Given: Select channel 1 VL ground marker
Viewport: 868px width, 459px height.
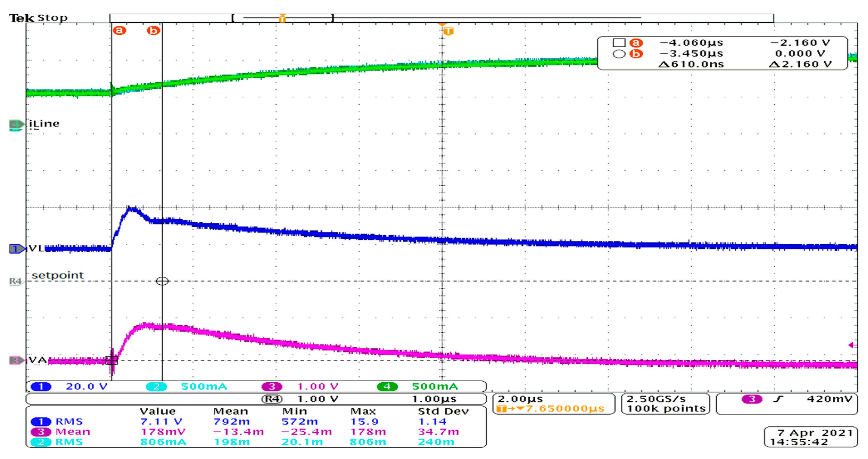Looking at the screenshot, I should [x=16, y=249].
